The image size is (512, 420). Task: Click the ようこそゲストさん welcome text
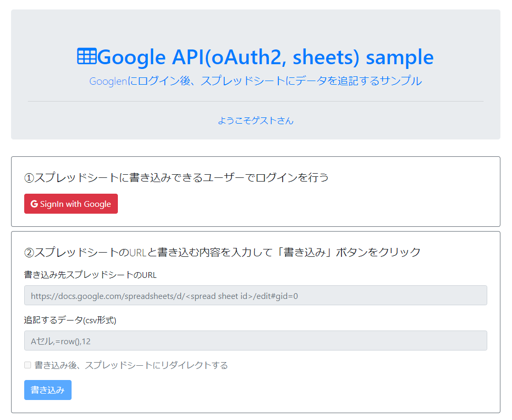tap(256, 121)
